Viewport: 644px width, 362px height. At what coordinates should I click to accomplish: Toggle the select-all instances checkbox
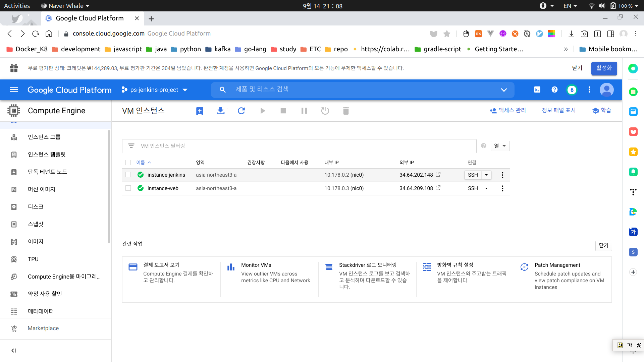click(x=128, y=163)
